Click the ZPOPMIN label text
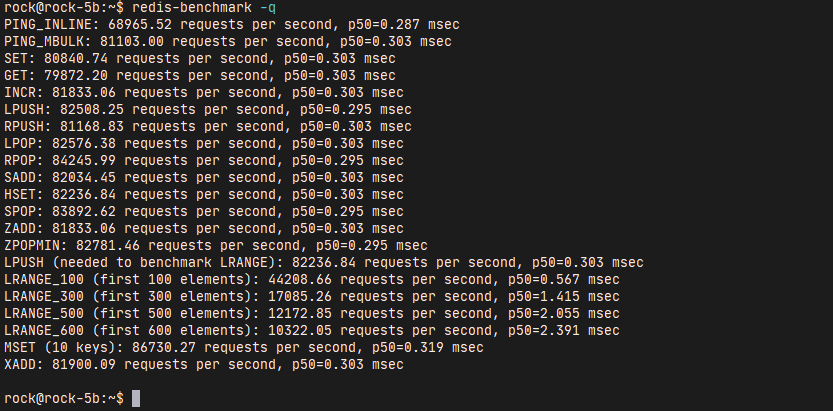 (x=36, y=245)
